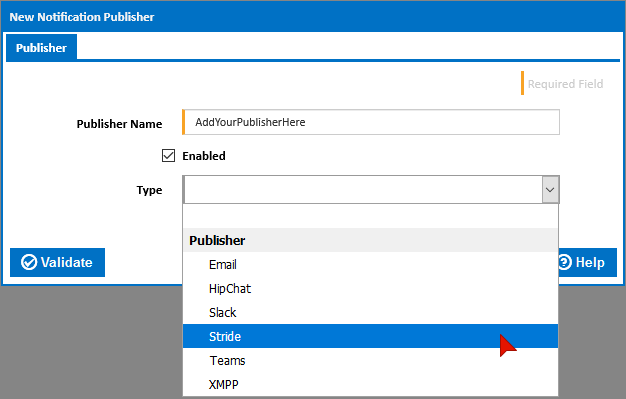Click the New Notification Publisher title bar
Viewport: 626px width, 399px height.
(x=313, y=17)
